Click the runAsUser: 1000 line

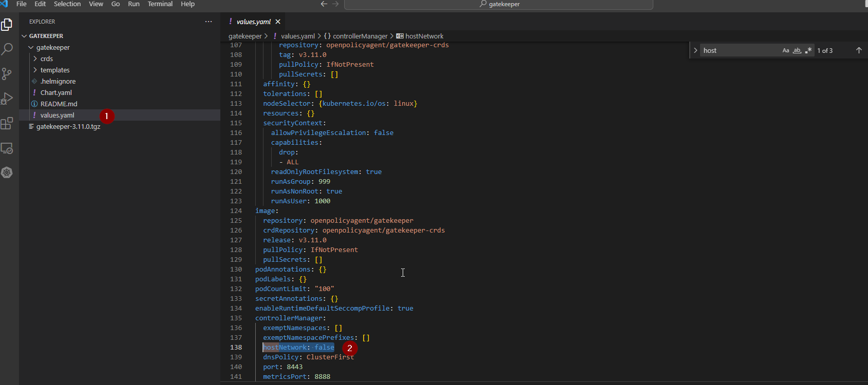pyautogui.click(x=300, y=201)
